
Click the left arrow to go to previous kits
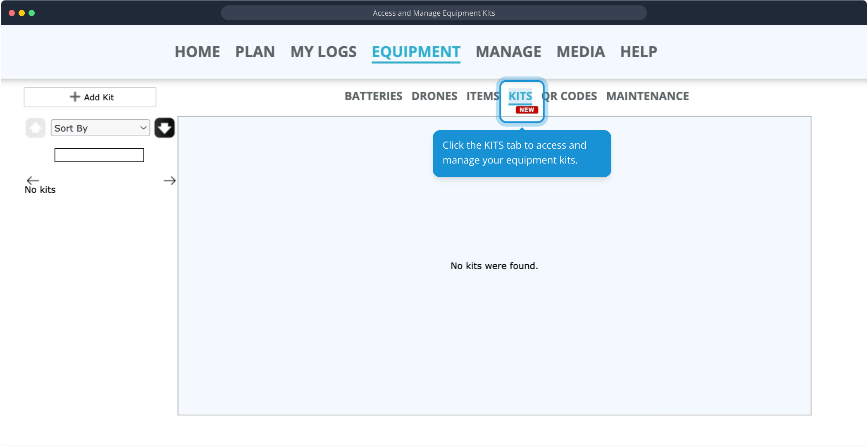pyautogui.click(x=33, y=180)
